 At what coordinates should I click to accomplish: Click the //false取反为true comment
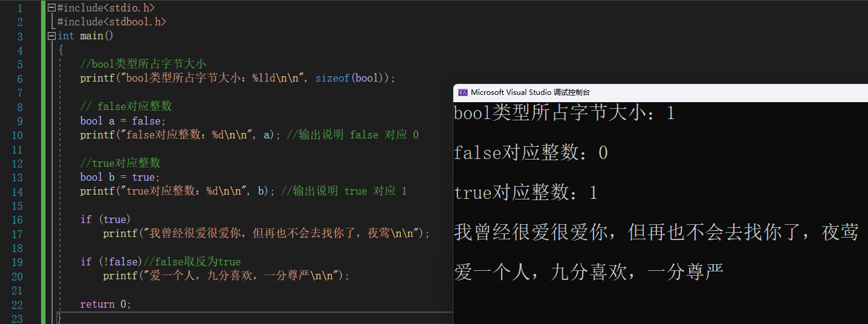(192, 262)
